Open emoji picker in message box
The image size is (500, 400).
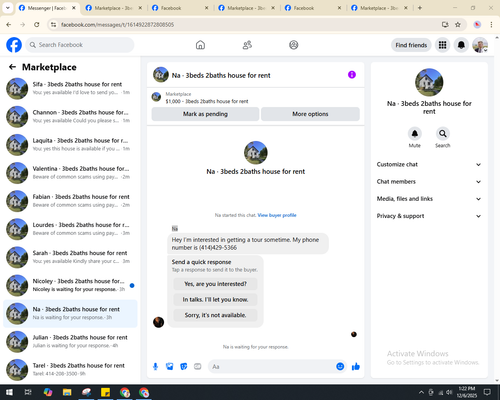340,367
